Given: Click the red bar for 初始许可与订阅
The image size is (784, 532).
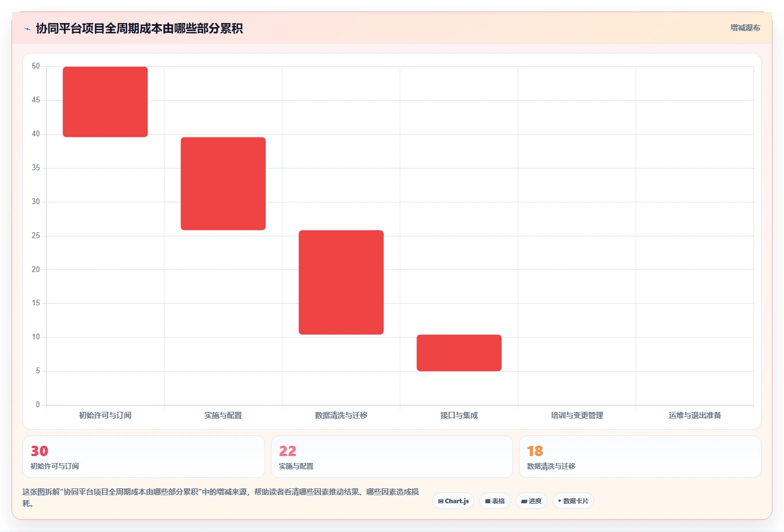Looking at the screenshot, I should [105, 102].
